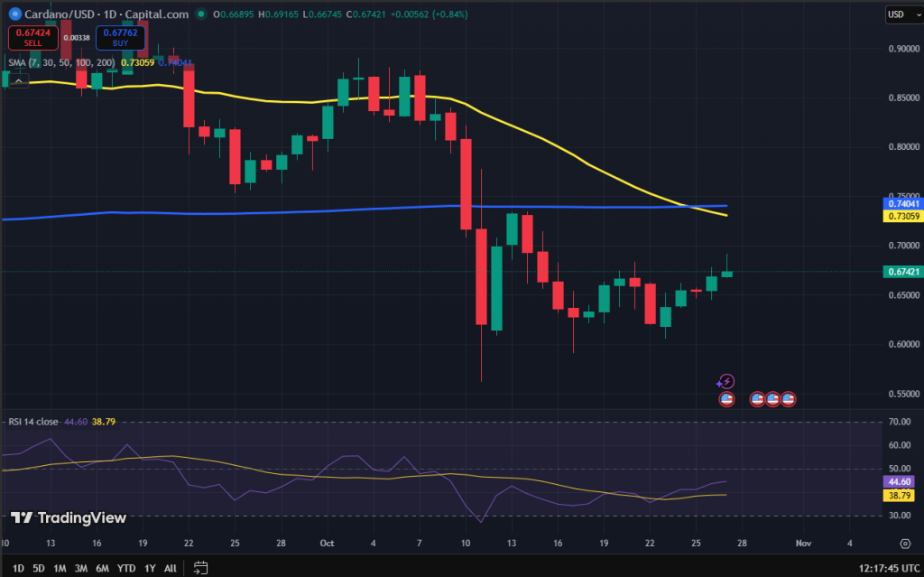This screenshot has width=924, height=577.
Task: Click the yellow 38.79 RSI axis label
Action: [900, 496]
